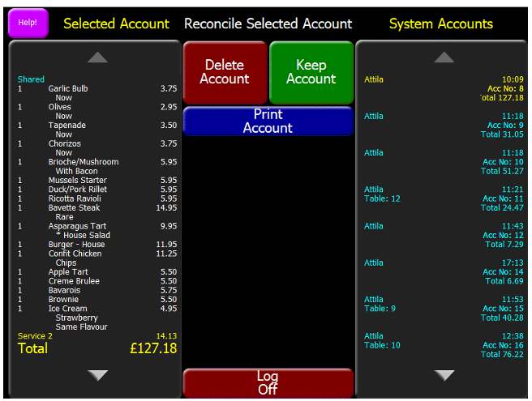This screenshot has width=532, height=401.
Task: Select account number 14 totaling 6.69
Action: pyautogui.click(x=443, y=271)
